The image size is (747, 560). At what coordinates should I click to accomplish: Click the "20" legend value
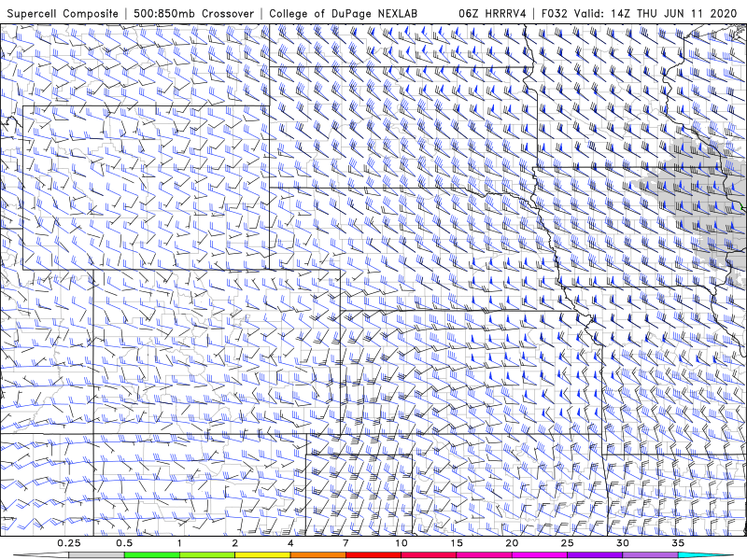coord(512,543)
